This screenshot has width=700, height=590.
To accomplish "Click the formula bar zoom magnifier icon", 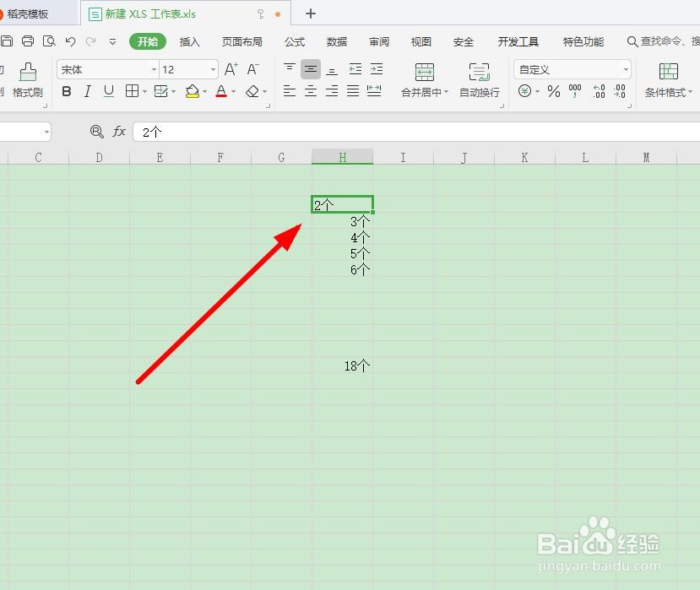I will point(96,131).
